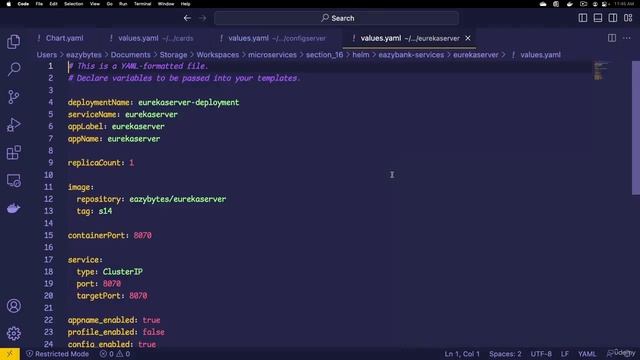Open the Search view in activity bar
The width and height of the screenshot is (640, 360).
coord(13,69)
